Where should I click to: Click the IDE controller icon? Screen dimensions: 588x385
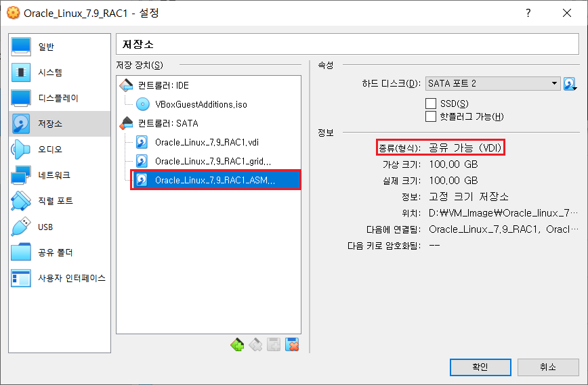pyautogui.click(x=127, y=85)
